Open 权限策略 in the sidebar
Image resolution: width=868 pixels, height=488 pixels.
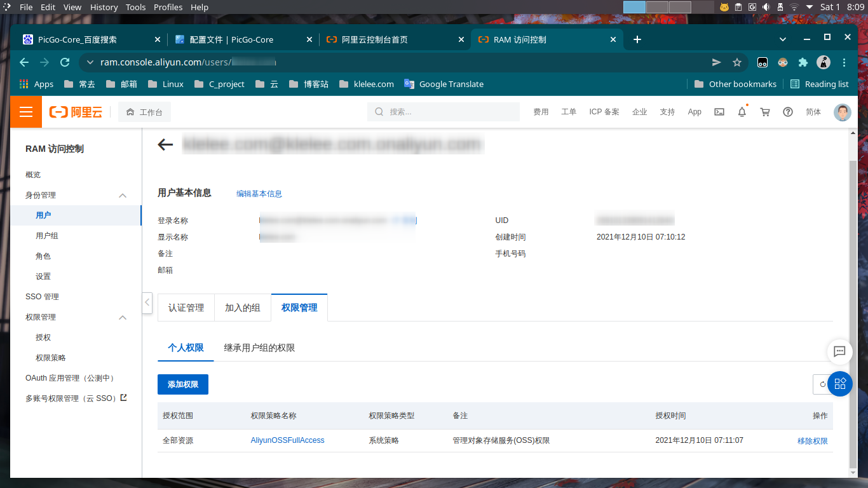[51, 358]
